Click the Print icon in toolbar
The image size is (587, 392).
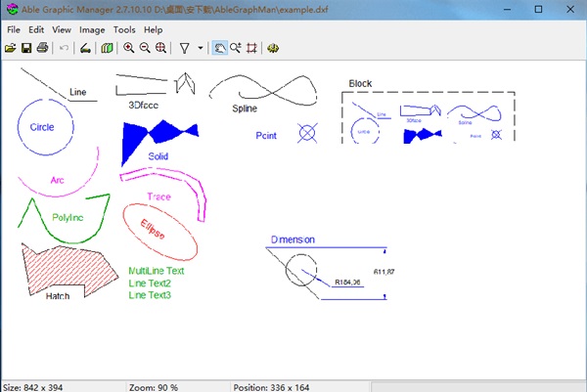click(43, 47)
